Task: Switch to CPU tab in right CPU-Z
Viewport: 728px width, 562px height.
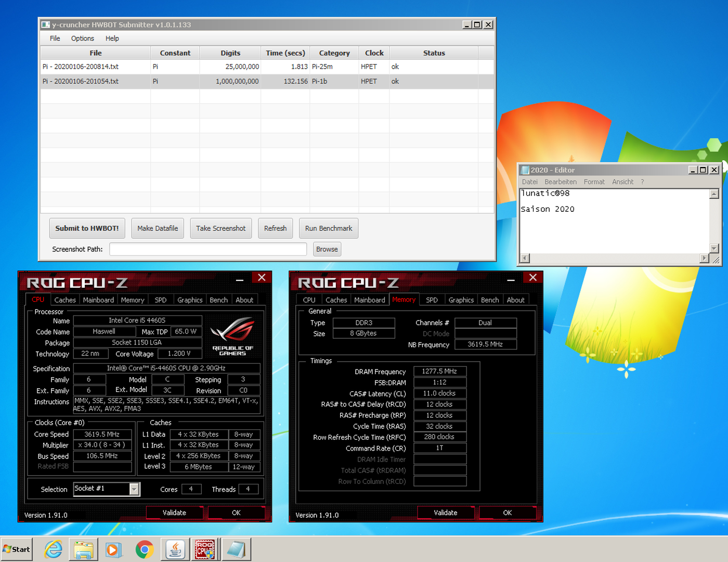Action: coord(309,300)
